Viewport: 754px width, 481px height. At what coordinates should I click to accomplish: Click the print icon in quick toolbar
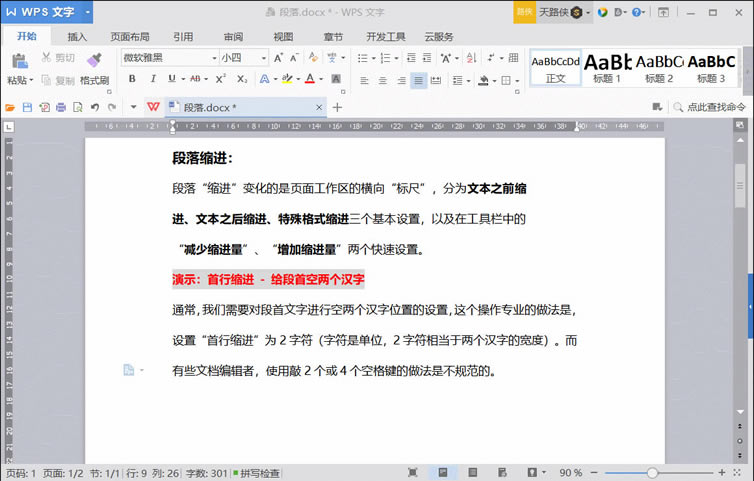(x=61, y=107)
